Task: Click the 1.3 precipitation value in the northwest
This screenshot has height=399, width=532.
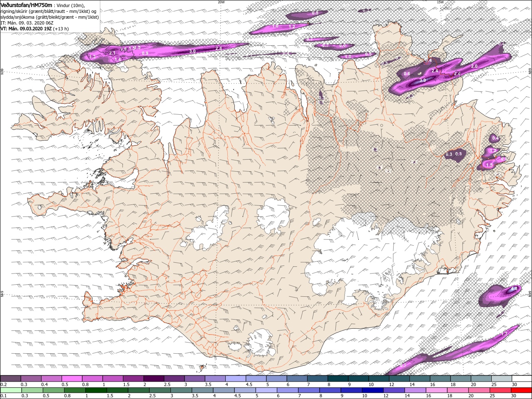Action: (92, 57)
